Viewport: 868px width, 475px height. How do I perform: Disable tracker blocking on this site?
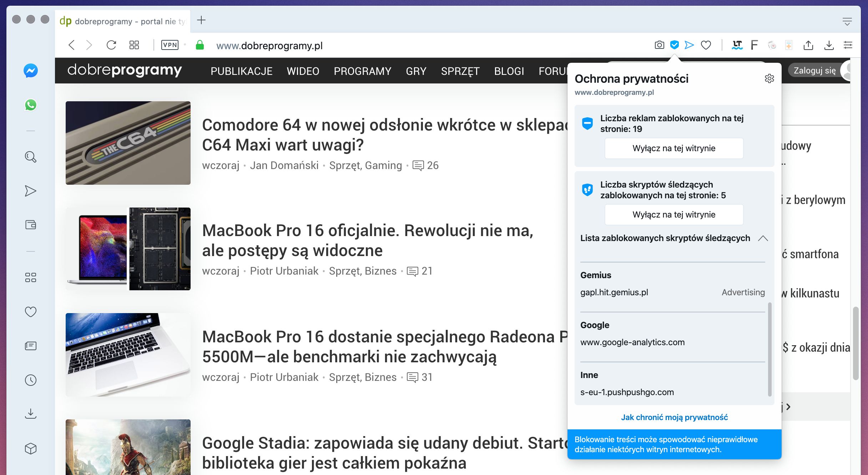tap(674, 215)
